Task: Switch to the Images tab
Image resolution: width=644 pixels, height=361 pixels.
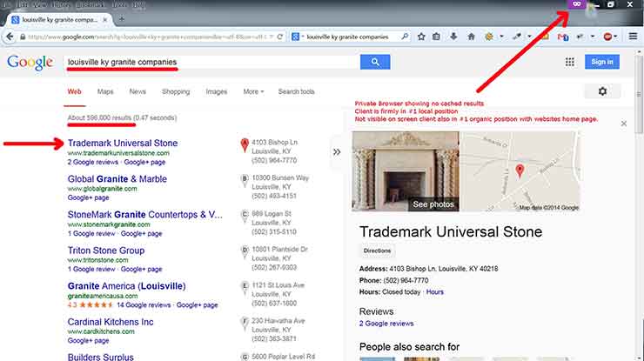Action: pos(217,91)
